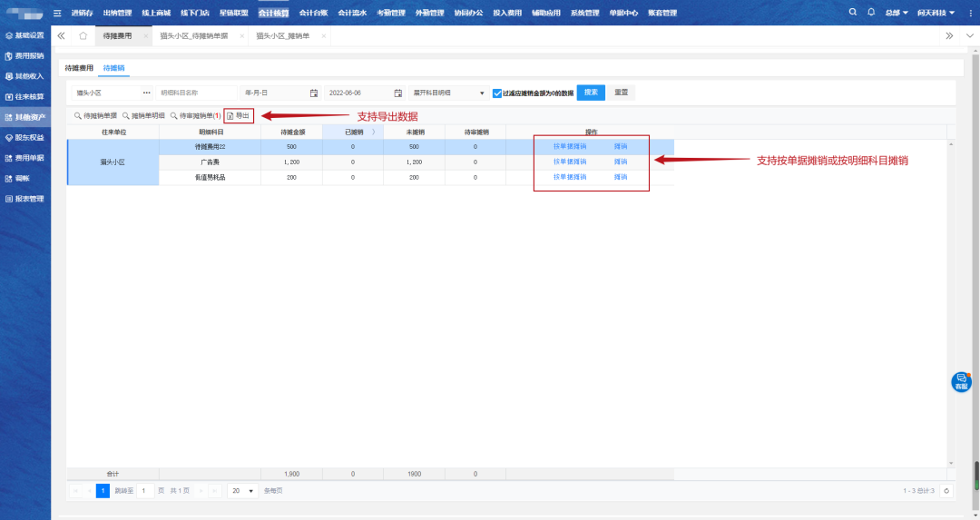Click the home icon in tab bar
980x520 pixels.
coord(83,35)
